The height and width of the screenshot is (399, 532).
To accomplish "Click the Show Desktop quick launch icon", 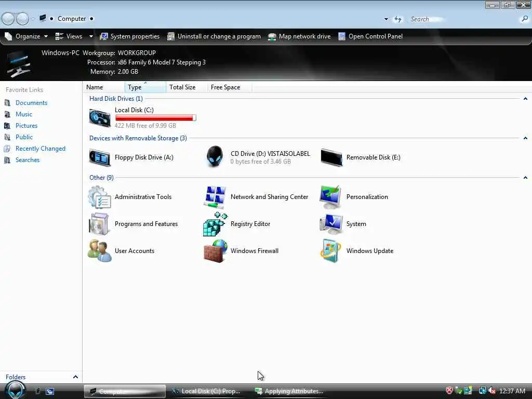I will pyautogui.click(x=37, y=391).
